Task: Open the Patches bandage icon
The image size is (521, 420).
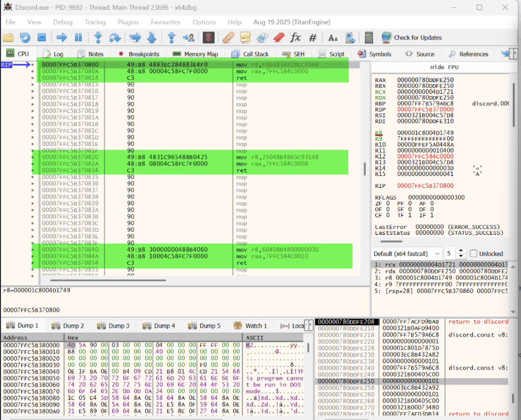Action: click(229, 38)
